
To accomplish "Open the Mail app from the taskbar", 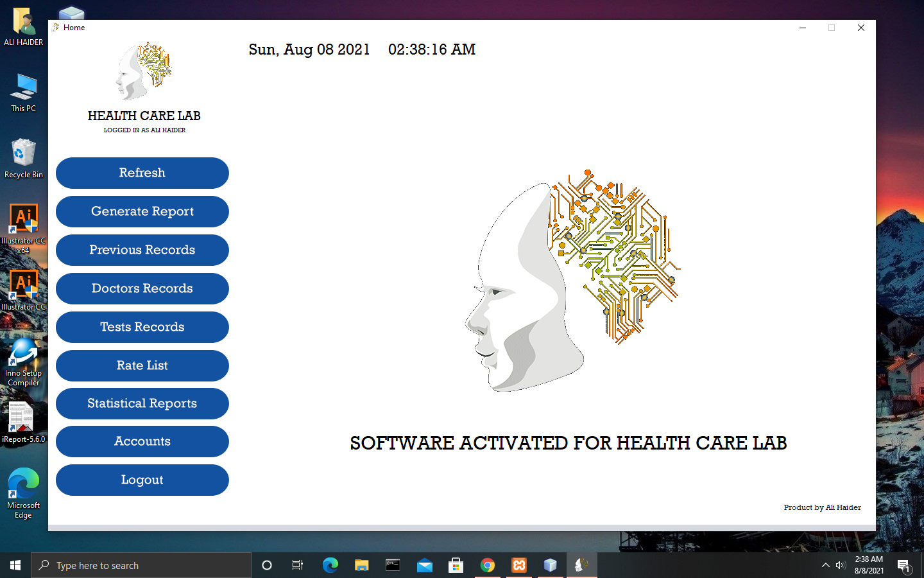I will (x=424, y=565).
